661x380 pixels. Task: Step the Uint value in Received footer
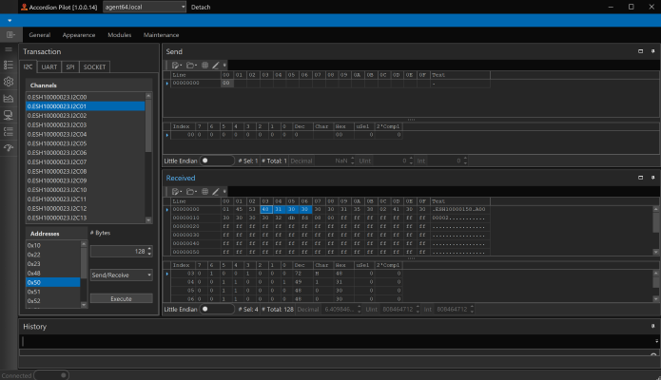tap(417, 309)
